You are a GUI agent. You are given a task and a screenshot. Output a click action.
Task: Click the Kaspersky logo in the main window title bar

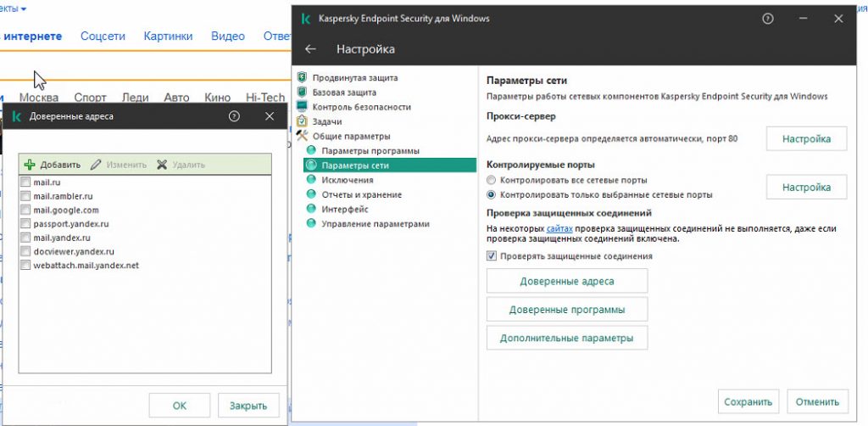(x=305, y=19)
